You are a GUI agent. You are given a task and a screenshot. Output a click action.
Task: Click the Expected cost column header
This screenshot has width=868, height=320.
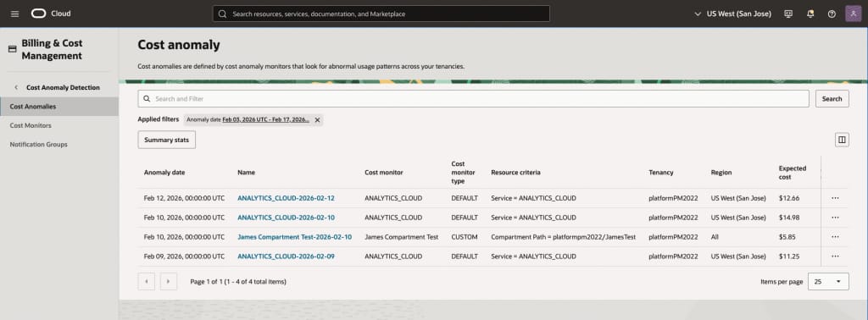point(793,173)
